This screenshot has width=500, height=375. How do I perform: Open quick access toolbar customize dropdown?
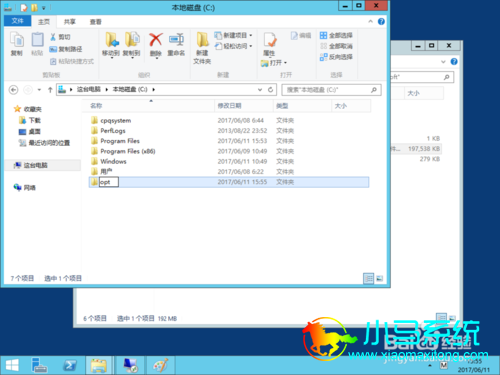pos(43,8)
